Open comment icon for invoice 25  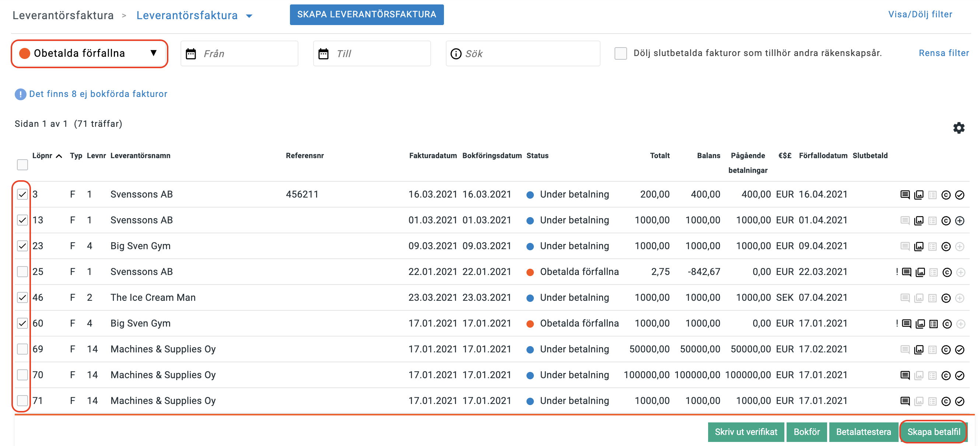point(907,272)
